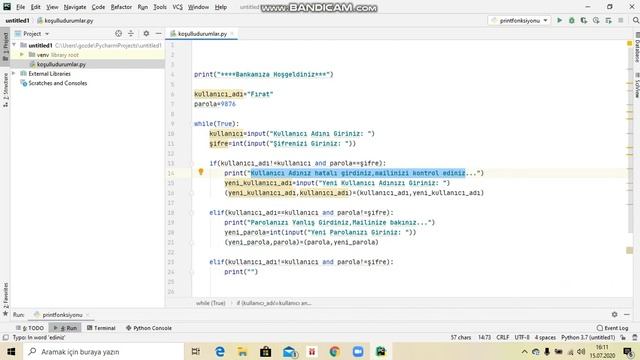Open File Explorer from taskbar
The height and width of the screenshot is (360, 640).
242,351
